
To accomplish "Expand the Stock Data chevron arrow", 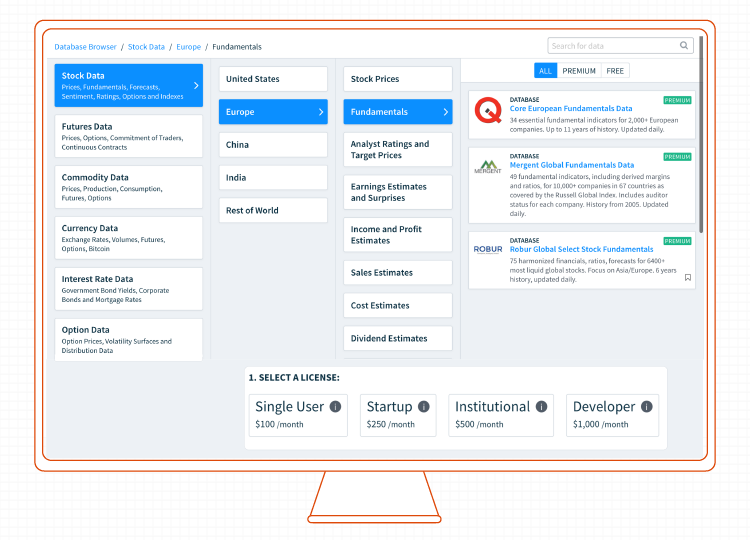I will pyautogui.click(x=196, y=86).
